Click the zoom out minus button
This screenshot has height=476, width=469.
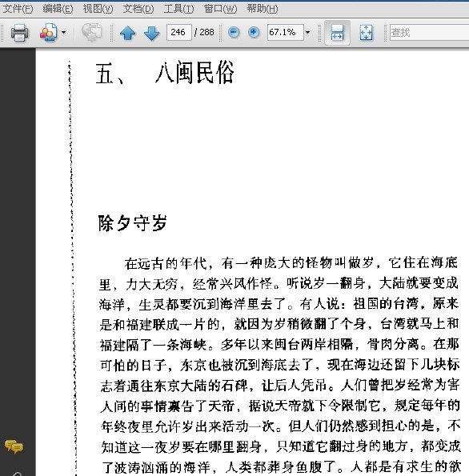pos(234,32)
